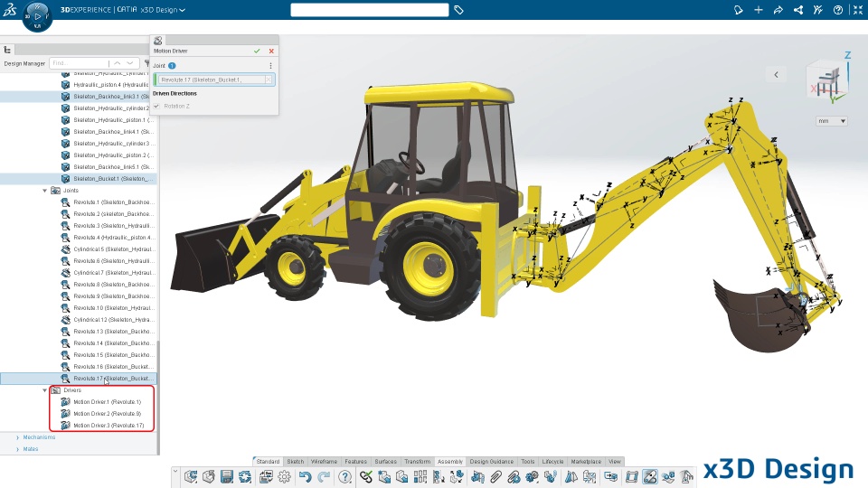Click the Insert existing component icon with blue star
The image size is (868, 488).
point(384,476)
